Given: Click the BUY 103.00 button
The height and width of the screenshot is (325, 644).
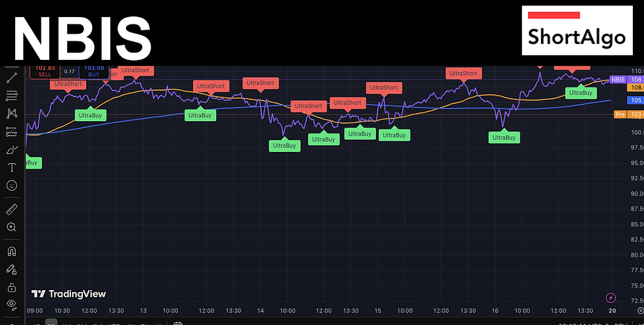Looking at the screenshot, I should [93, 72].
